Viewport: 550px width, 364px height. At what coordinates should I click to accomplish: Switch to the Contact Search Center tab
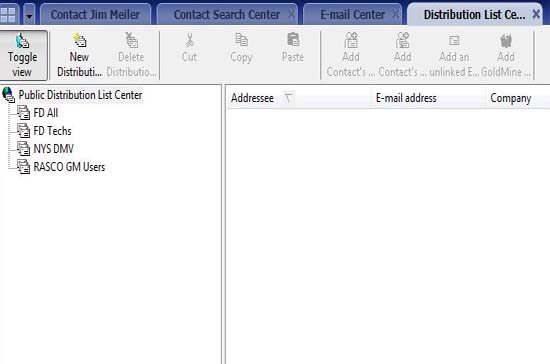(227, 15)
